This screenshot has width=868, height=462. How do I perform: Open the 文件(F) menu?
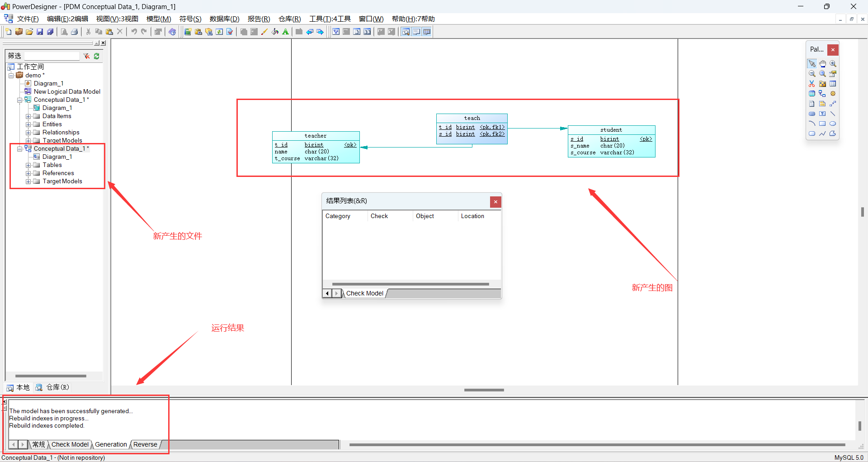coord(28,19)
